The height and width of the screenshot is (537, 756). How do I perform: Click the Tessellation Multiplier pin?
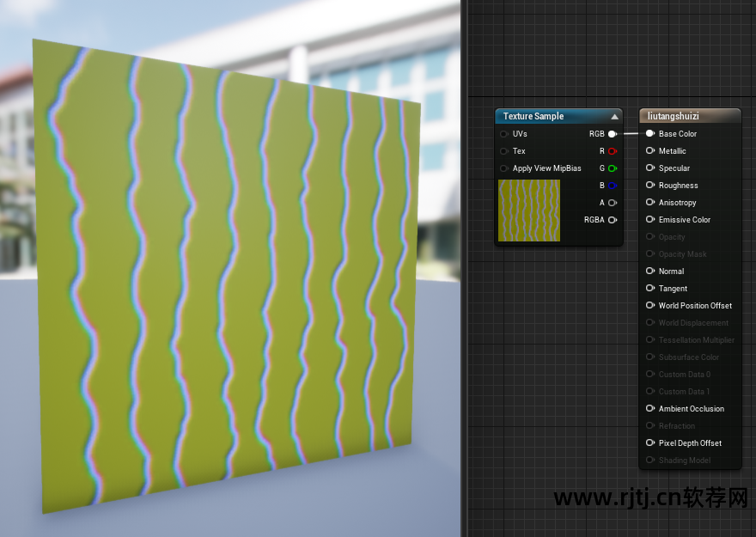(x=650, y=340)
